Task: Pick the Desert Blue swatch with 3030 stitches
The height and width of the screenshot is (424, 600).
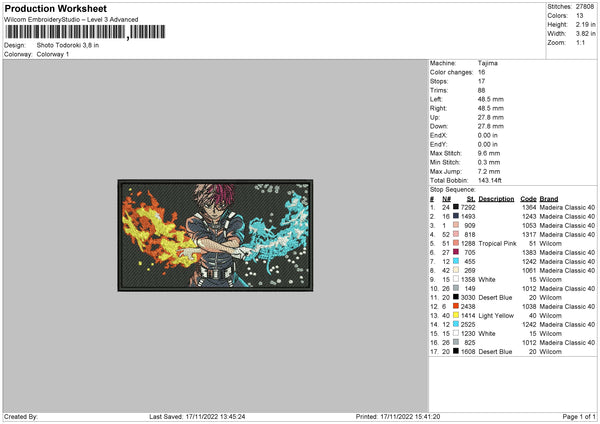Action: coord(456,297)
